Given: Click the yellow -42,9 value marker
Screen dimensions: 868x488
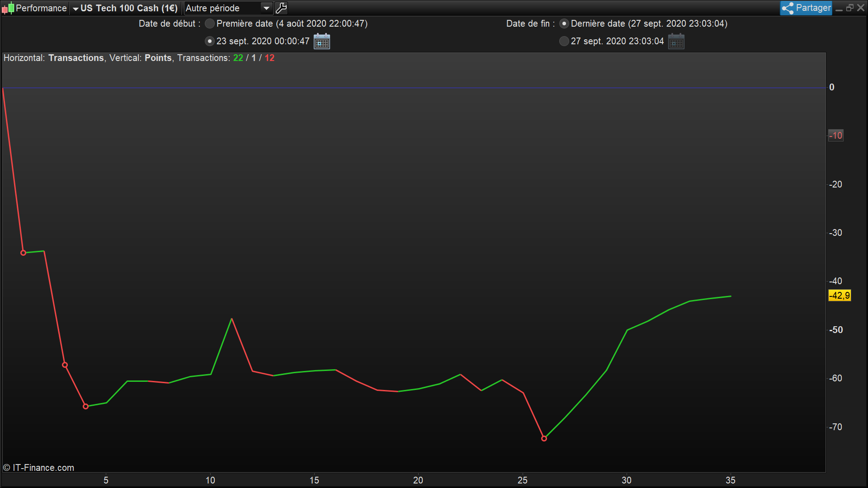Looking at the screenshot, I should coord(839,296).
